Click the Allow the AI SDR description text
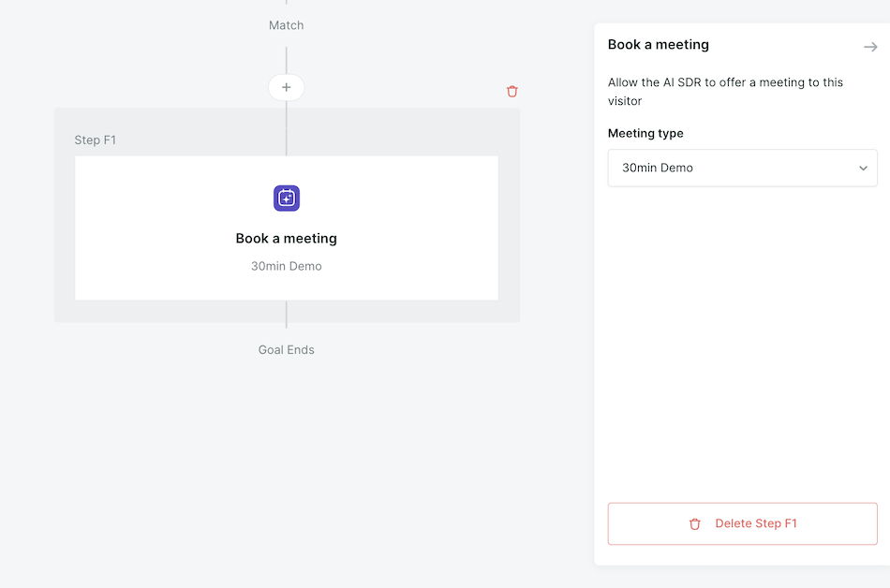Screen dimensions: 890x588 coord(725,92)
